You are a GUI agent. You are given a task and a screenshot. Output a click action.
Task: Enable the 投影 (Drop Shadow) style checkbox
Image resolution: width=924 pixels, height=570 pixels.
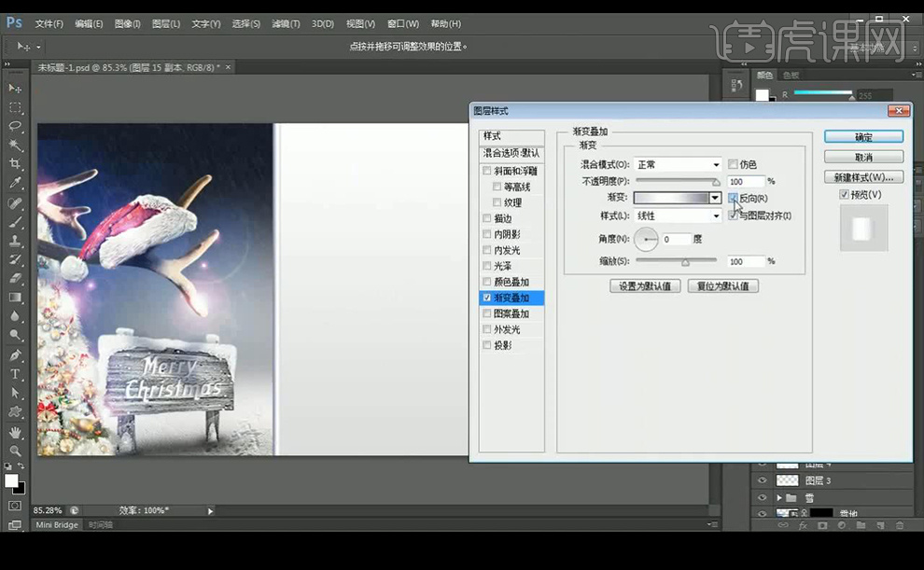(x=487, y=345)
